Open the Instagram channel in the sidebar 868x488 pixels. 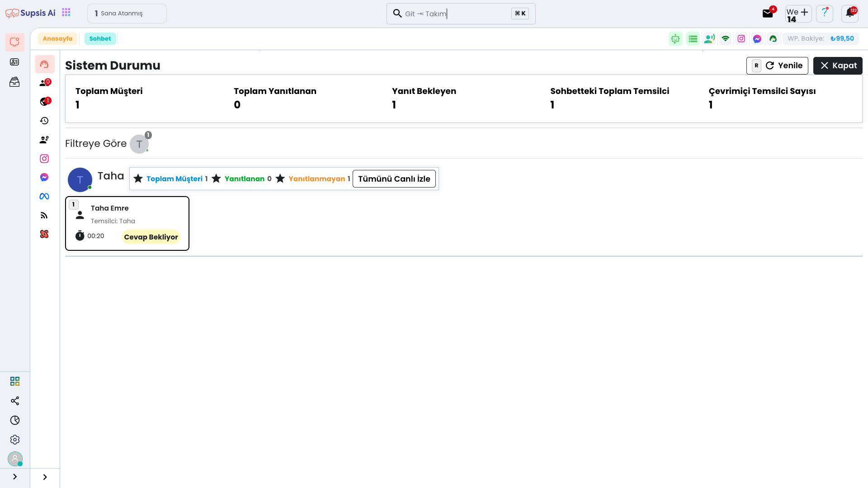tap(44, 159)
